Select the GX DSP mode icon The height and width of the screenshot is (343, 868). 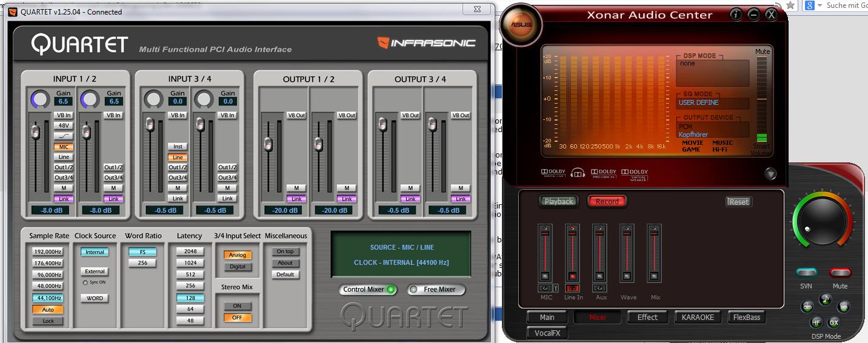(834, 322)
